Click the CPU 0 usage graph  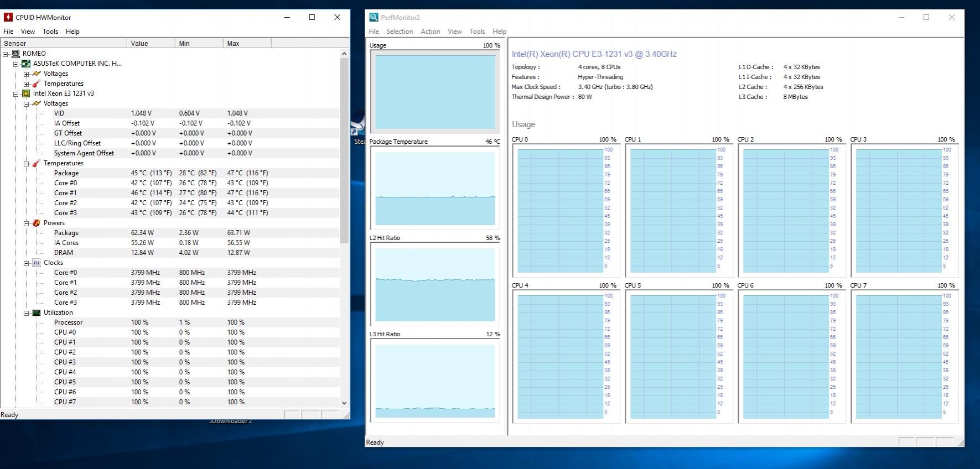click(x=565, y=211)
